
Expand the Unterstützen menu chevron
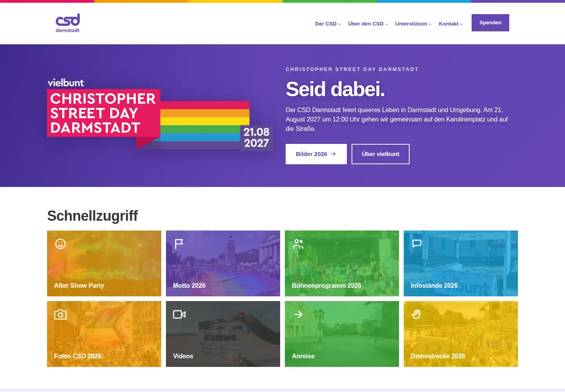[x=430, y=24]
